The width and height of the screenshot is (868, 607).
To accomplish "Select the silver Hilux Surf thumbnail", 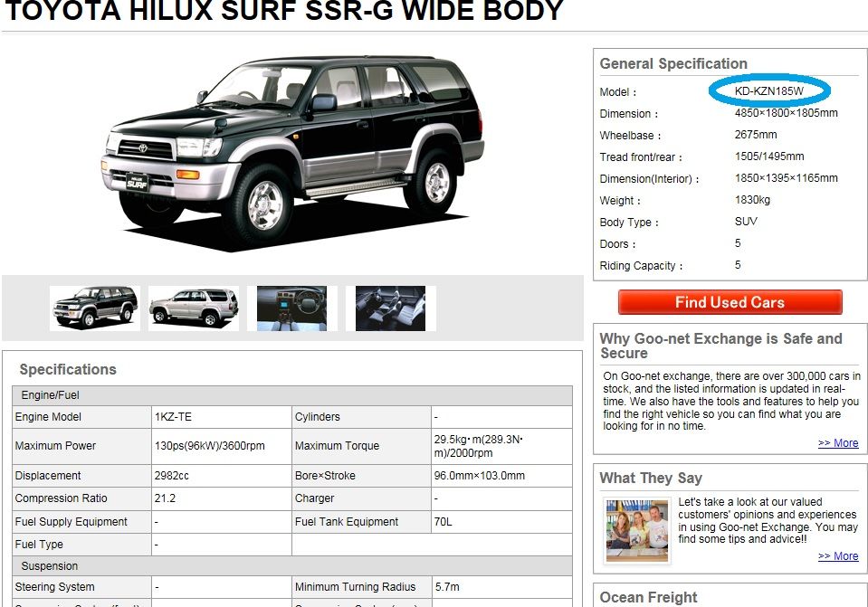I will pyautogui.click(x=194, y=308).
